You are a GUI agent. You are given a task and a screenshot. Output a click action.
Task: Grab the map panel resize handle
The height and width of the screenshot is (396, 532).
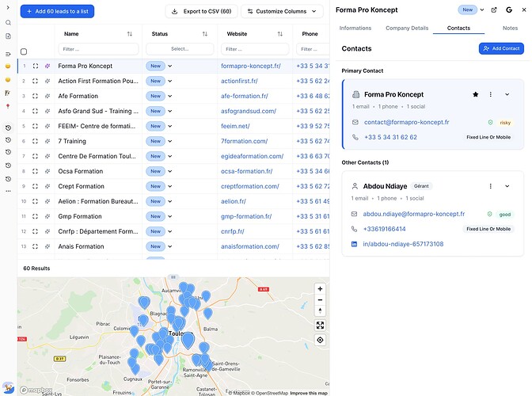coord(173,277)
